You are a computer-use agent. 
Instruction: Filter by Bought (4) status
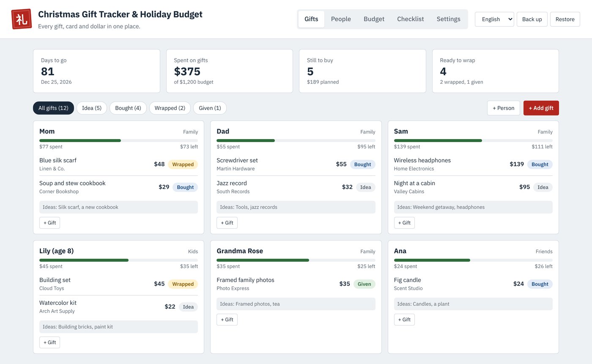[x=128, y=108]
